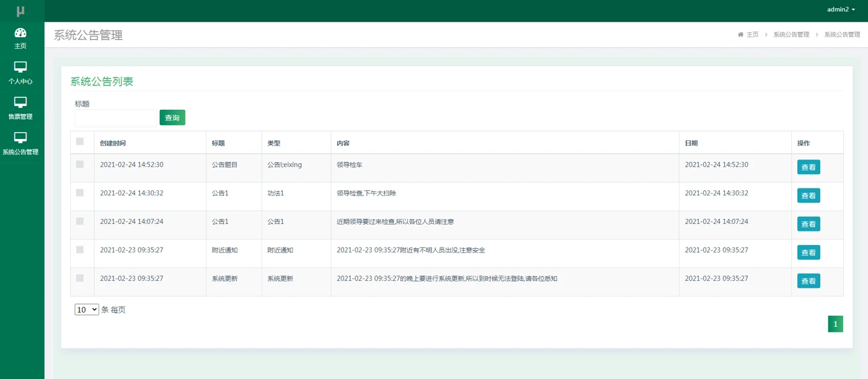868x379 pixels.
Task: Check the box for the 公告题目 row
Action: click(80, 164)
